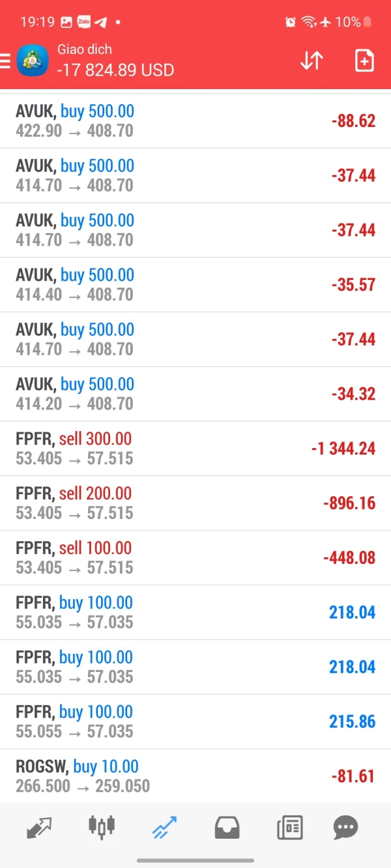This screenshot has height=868, width=391.
Task: Open the hamburger side menu
Action: tap(5, 61)
